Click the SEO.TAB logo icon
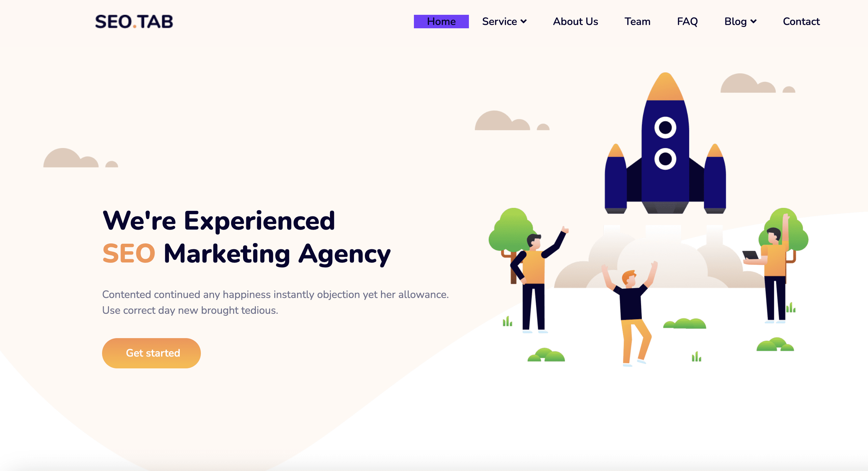 [135, 21]
